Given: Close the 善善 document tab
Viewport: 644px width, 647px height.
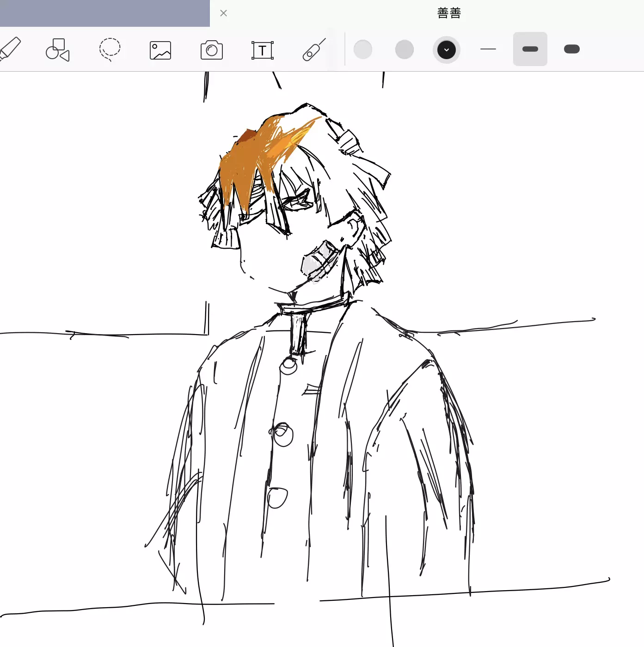Looking at the screenshot, I should [x=224, y=13].
